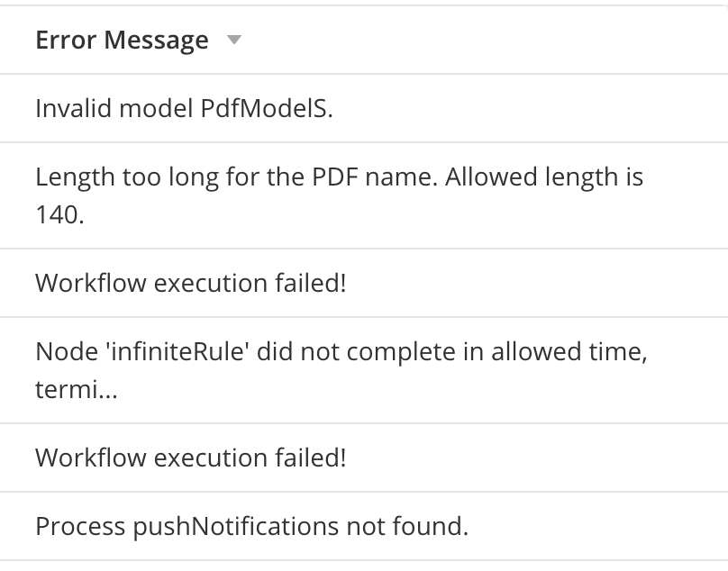Select the 'Length too long for the PDF name' row

(364, 195)
